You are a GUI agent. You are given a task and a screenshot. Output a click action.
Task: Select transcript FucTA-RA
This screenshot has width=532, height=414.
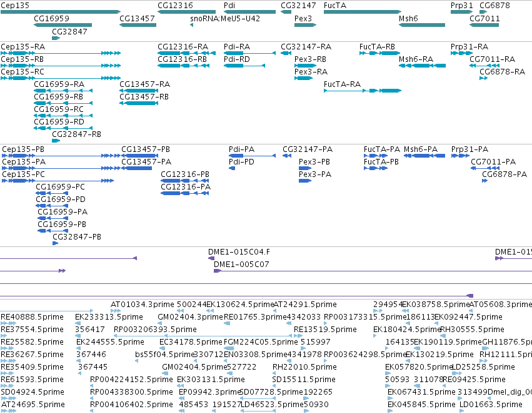[343, 84]
